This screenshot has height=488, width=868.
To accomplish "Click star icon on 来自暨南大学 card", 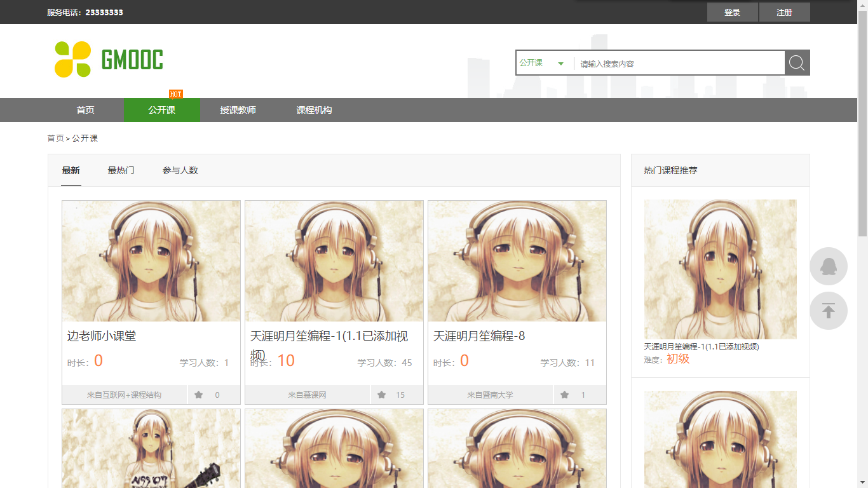I will (565, 395).
